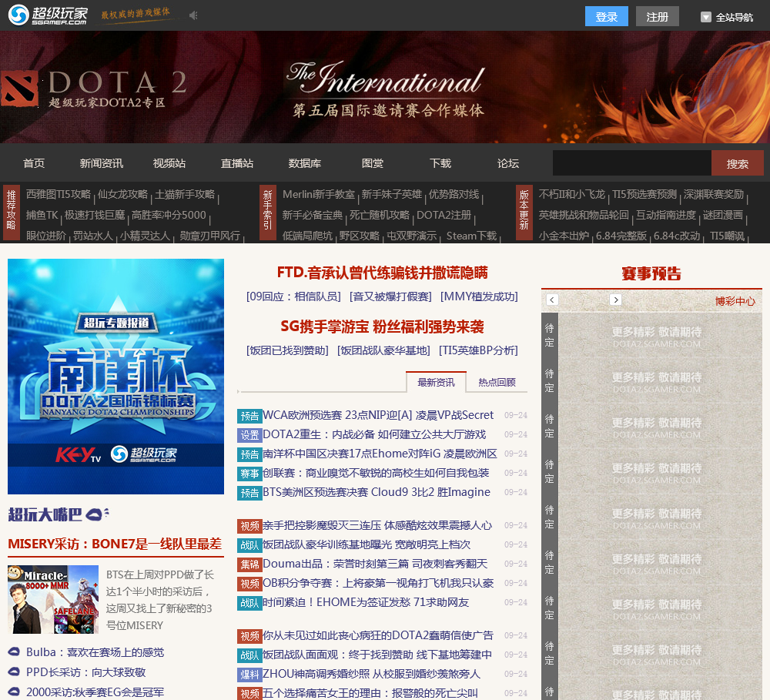This screenshot has width=770, height=700.
Task: Open the [MMY植发成功] link
Action: (479, 296)
